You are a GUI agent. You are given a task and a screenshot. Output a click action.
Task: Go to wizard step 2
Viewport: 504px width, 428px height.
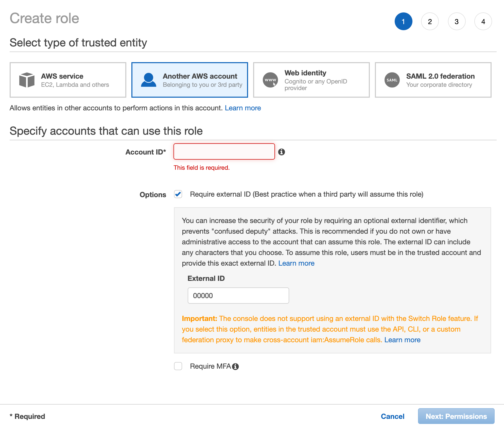pyautogui.click(x=430, y=22)
